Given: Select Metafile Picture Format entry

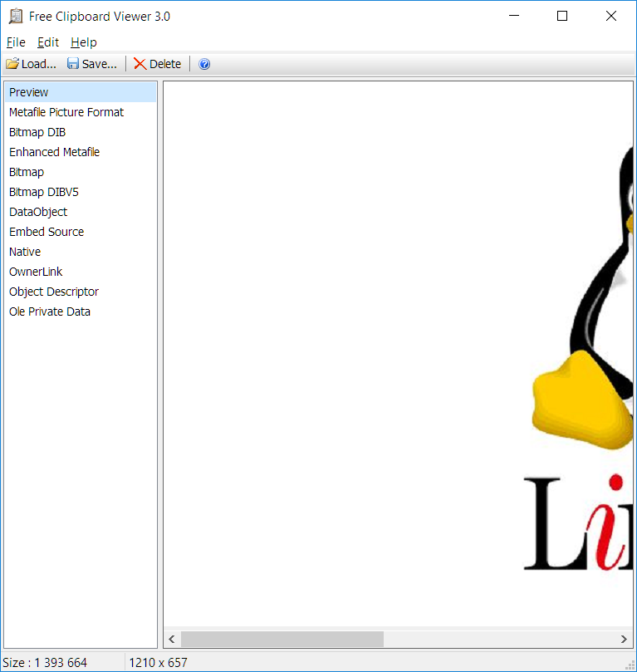Looking at the screenshot, I should (66, 112).
